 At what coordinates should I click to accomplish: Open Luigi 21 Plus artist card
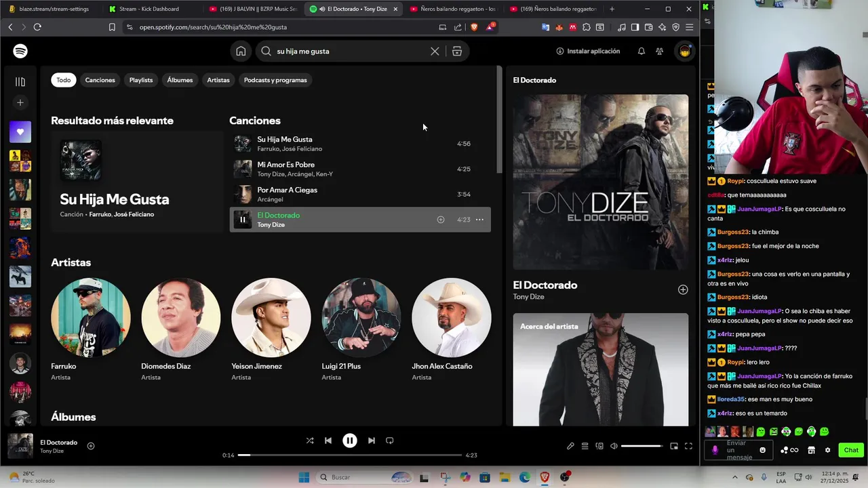coord(361,330)
